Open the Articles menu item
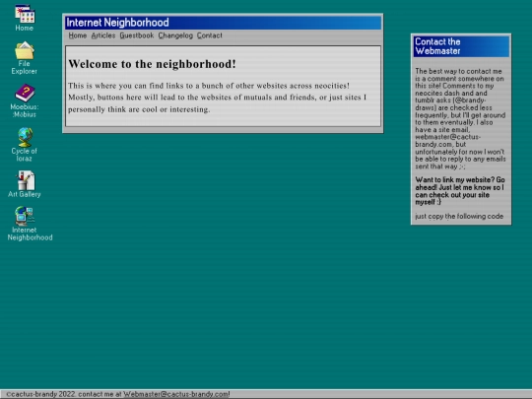The image size is (532, 399). click(103, 35)
